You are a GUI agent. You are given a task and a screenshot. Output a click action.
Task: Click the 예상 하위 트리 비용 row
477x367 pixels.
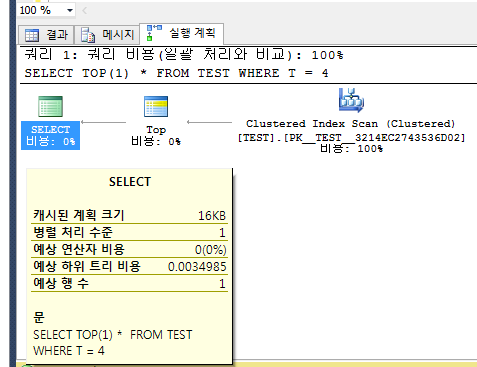pyautogui.click(x=129, y=266)
